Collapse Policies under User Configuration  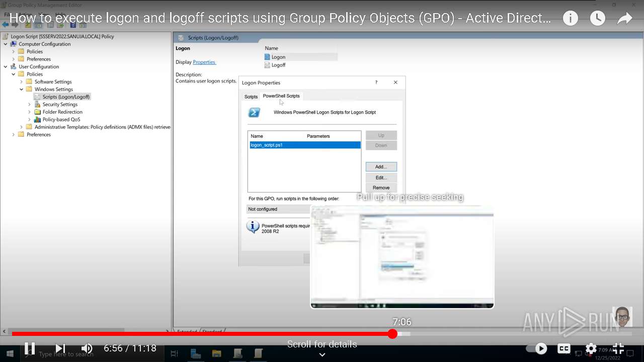(14, 74)
